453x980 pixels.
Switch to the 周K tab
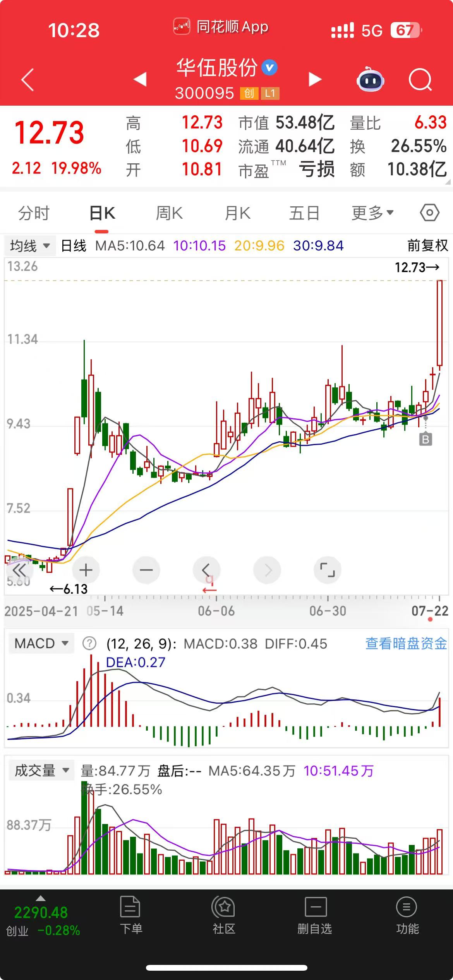click(x=169, y=213)
